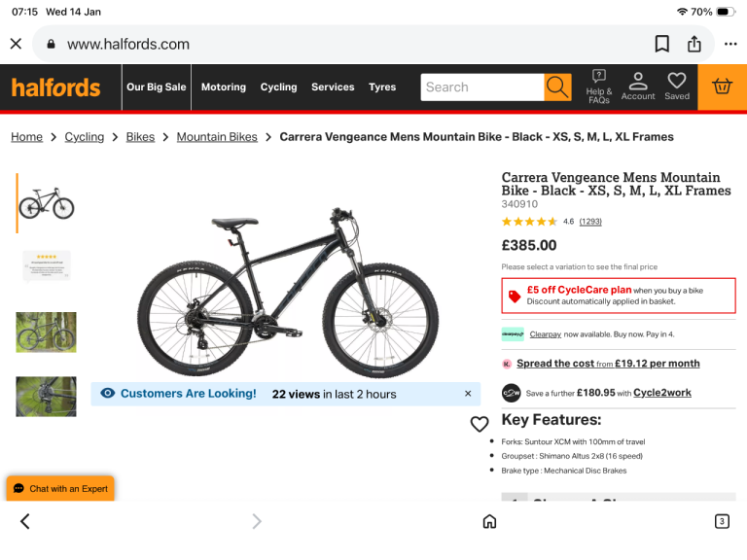Tap the browser share icon

(x=694, y=44)
